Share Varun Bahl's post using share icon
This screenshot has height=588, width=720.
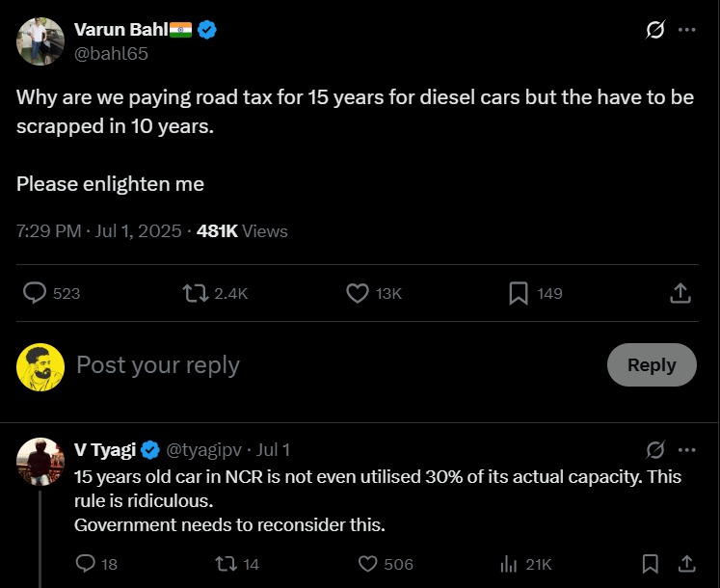tap(679, 293)
